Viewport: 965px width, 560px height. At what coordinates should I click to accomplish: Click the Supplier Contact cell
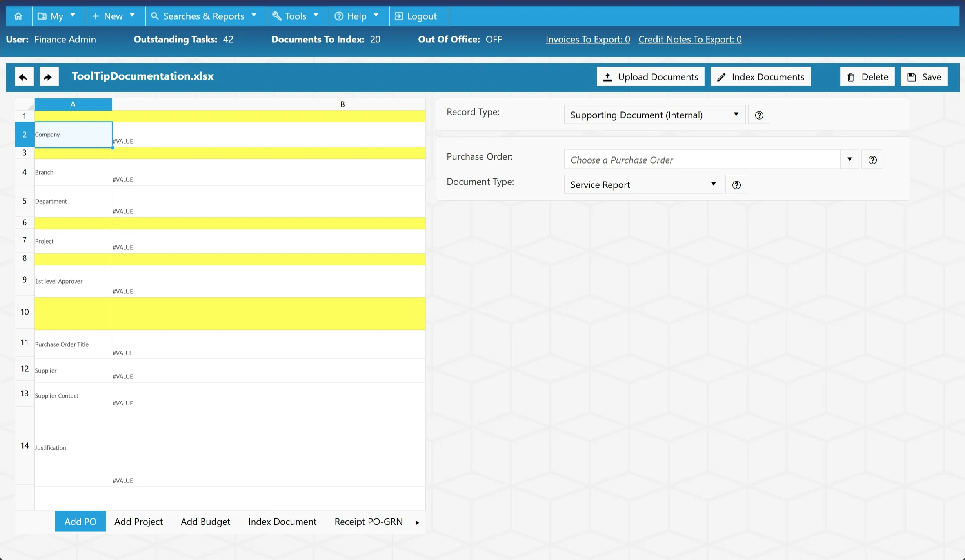point(73,396)
